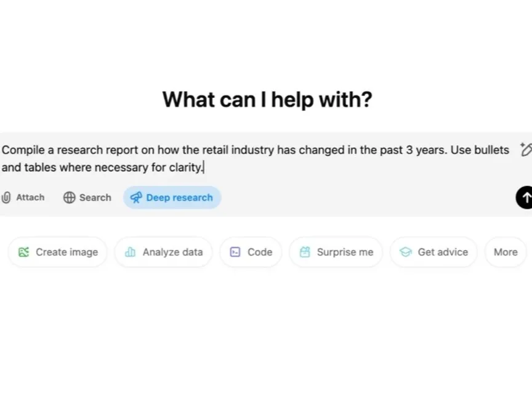This screenshot has height=399, width=532.
Task: Disable the Deep research mode
Action: click(x=172, y=197)
